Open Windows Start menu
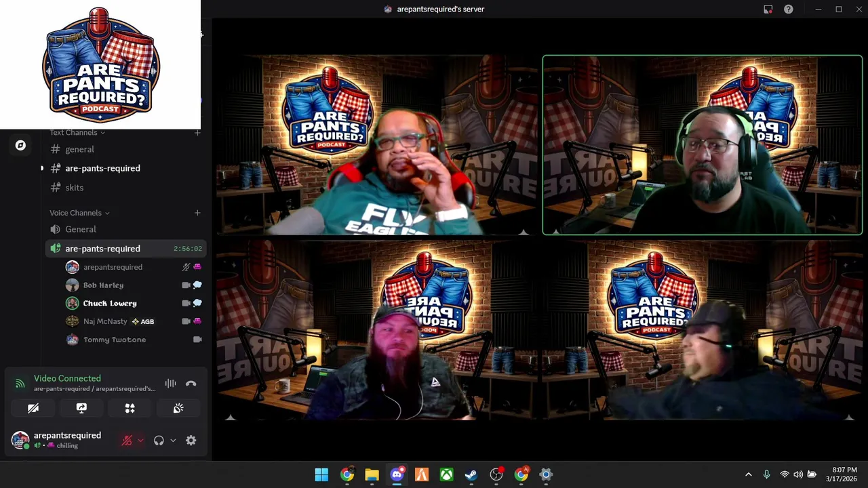This screenshot has width=868, height=488. [321, 474]
